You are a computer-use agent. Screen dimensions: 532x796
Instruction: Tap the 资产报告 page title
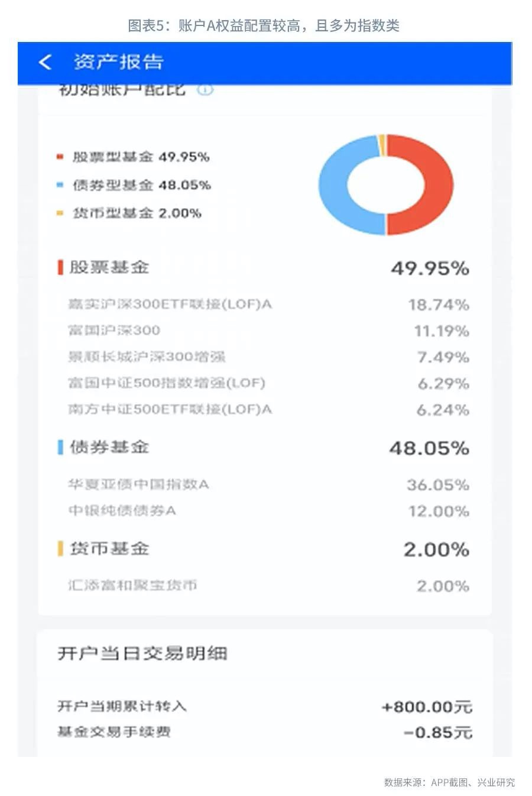click(118, 62)
